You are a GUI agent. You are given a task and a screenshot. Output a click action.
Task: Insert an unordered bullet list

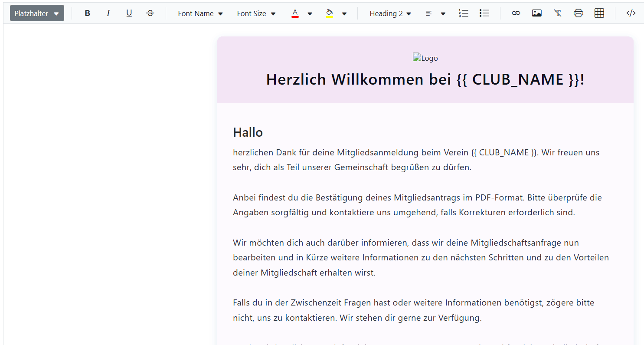(x=484, y=13)
